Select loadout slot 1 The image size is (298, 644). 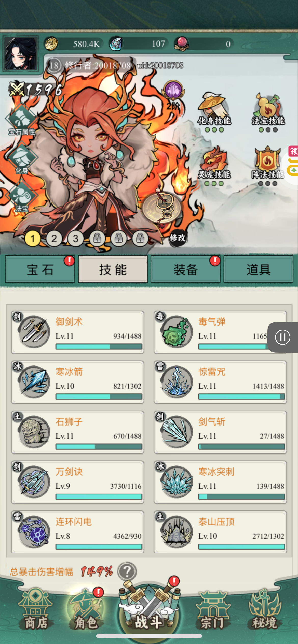pyautogui.click(x=33, y=239)
